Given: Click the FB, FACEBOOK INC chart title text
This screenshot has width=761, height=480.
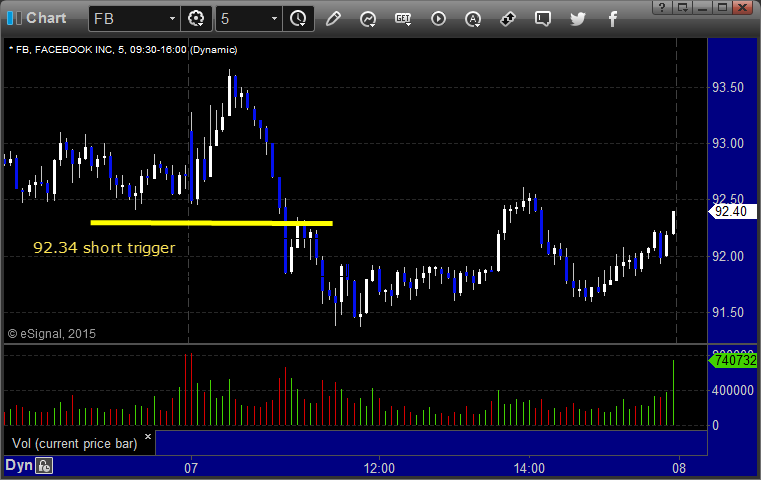Looking at the screenshot, I should tap(123, 50).
